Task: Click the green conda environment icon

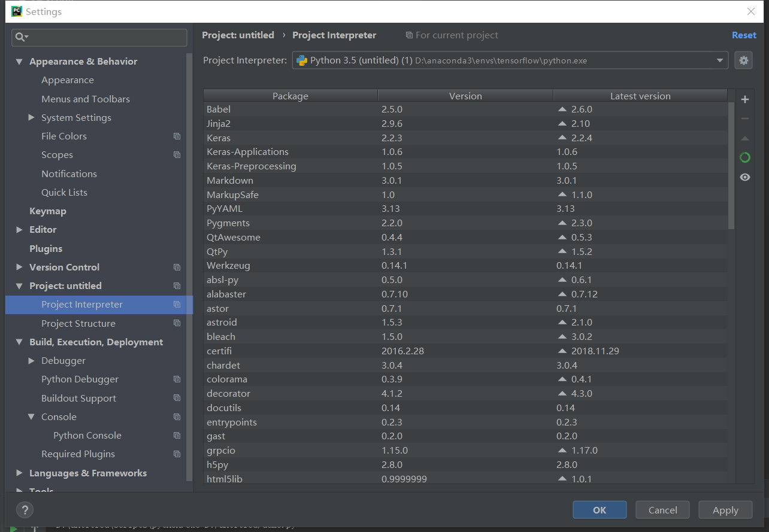Action: [745, 157]
